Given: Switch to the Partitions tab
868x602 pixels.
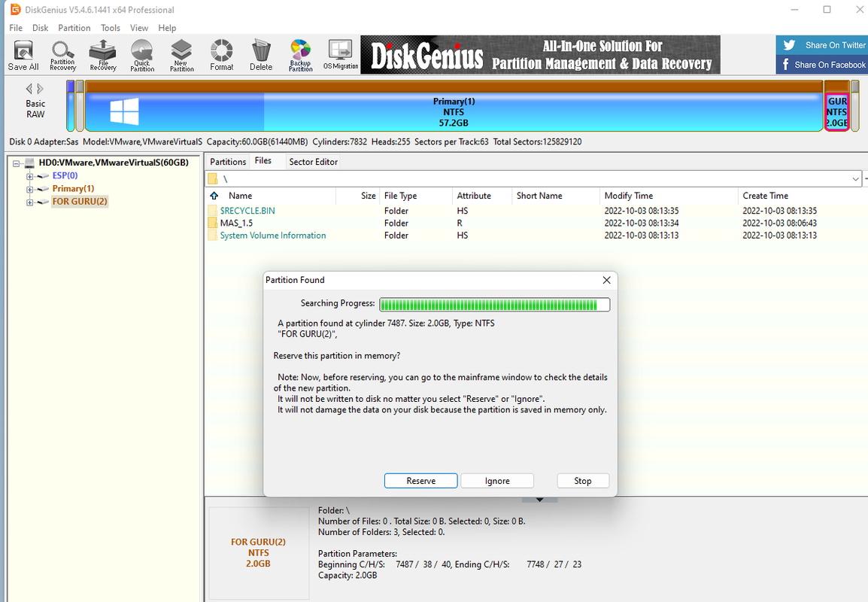Looking at the screenshot, I should 227,162.
